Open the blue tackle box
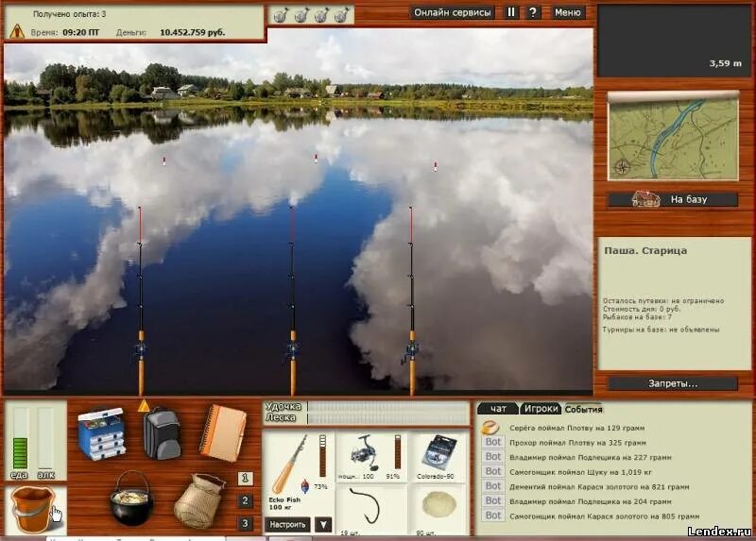Screen dimensions: 756x541 (x=102, y=433)
